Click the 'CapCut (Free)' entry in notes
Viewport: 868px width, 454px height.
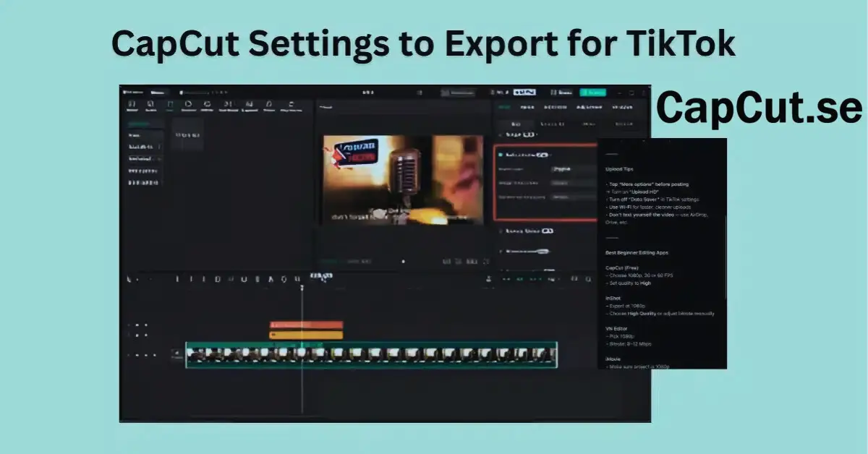click(x=622, y=267)
